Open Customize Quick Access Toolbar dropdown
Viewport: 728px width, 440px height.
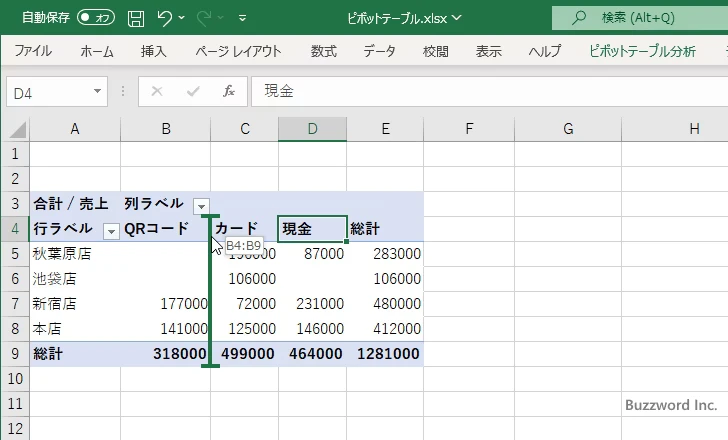(x=242, y=19)
